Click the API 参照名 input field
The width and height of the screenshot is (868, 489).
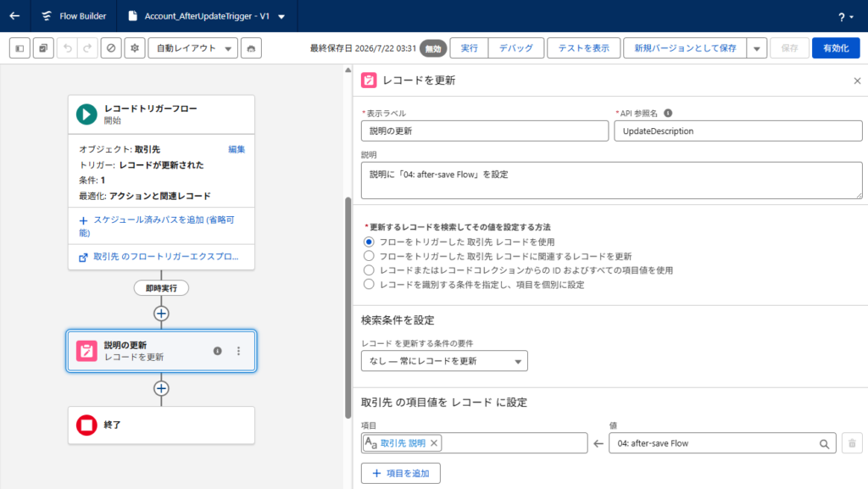click(738, 131)
